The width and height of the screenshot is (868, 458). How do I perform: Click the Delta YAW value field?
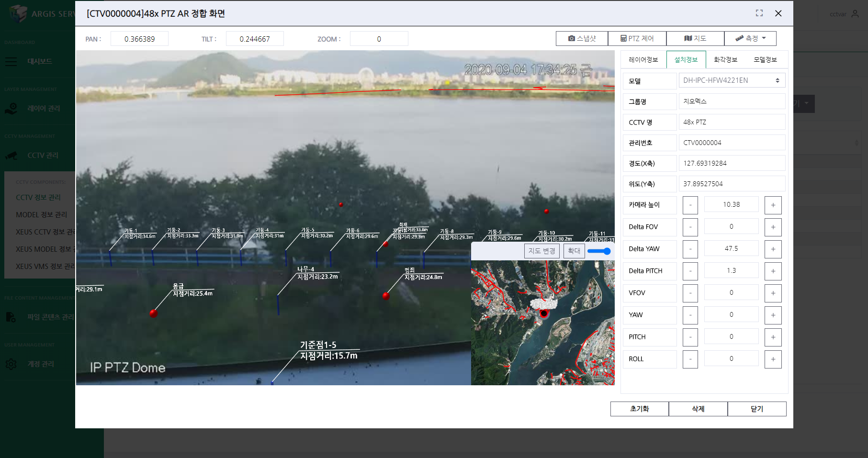(731, 248)
